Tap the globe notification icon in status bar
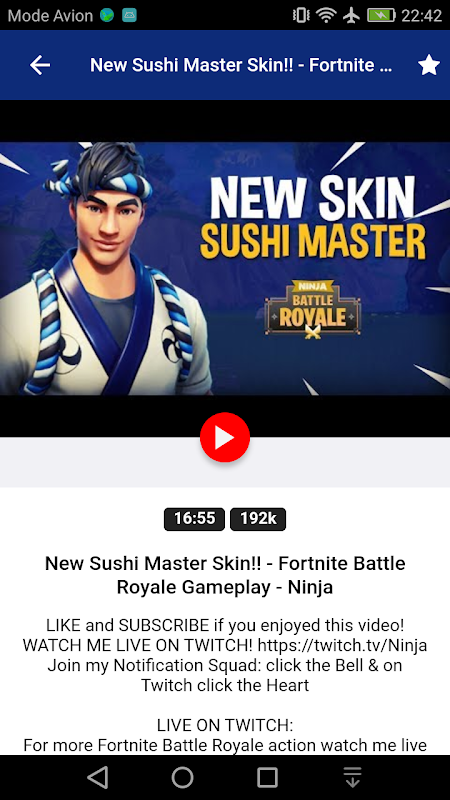Viewport: 450px width, 800px height. point(107,15)
